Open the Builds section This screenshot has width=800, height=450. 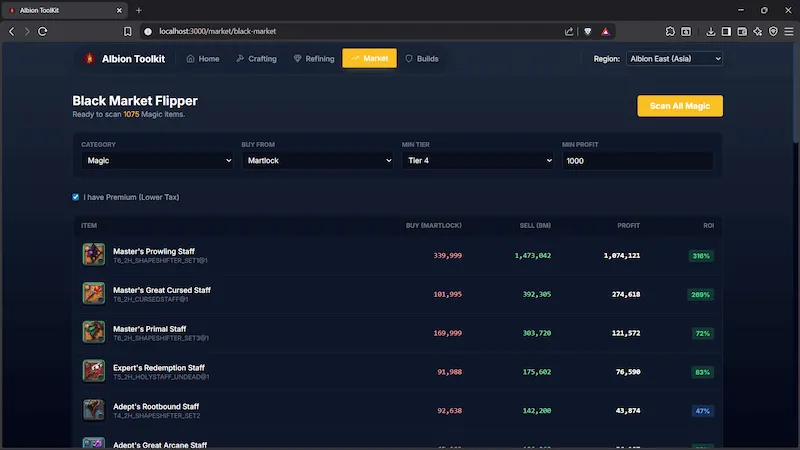(x=422, y=59)
